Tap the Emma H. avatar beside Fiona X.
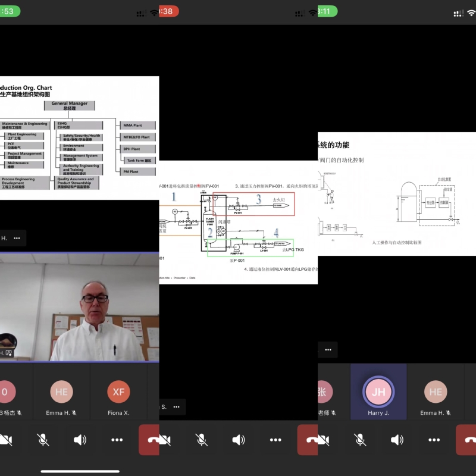476x476 pixels. pyautogui.click(x=61, y=392)
